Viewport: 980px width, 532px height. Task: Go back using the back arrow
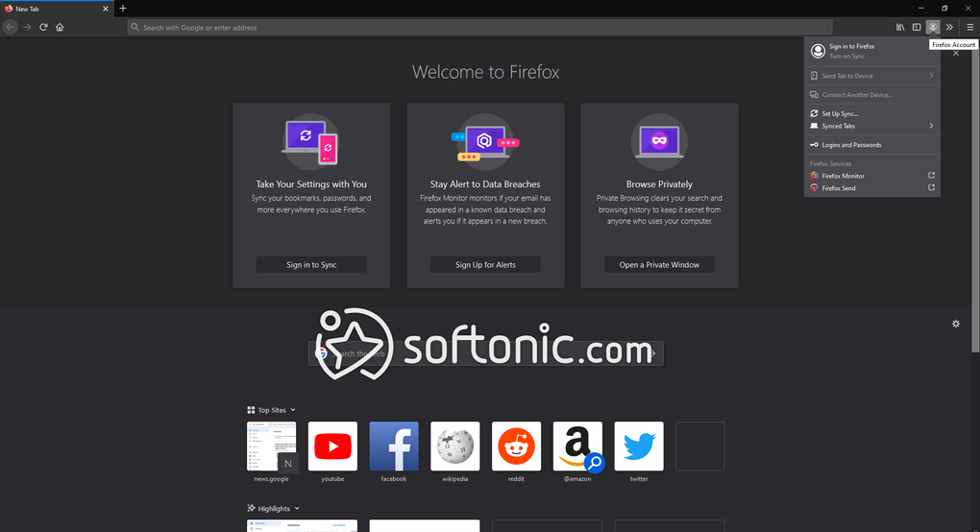coord(10,27)
